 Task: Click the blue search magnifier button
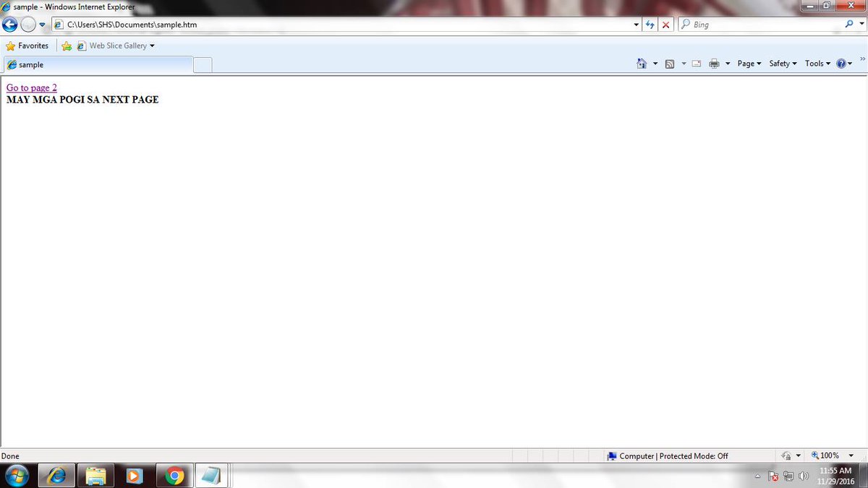click(849, 25)
